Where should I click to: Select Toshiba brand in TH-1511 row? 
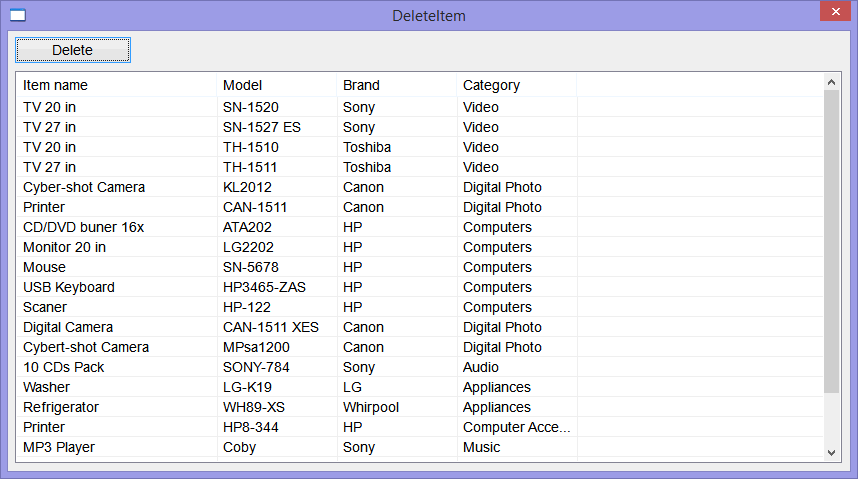point(367,168)
